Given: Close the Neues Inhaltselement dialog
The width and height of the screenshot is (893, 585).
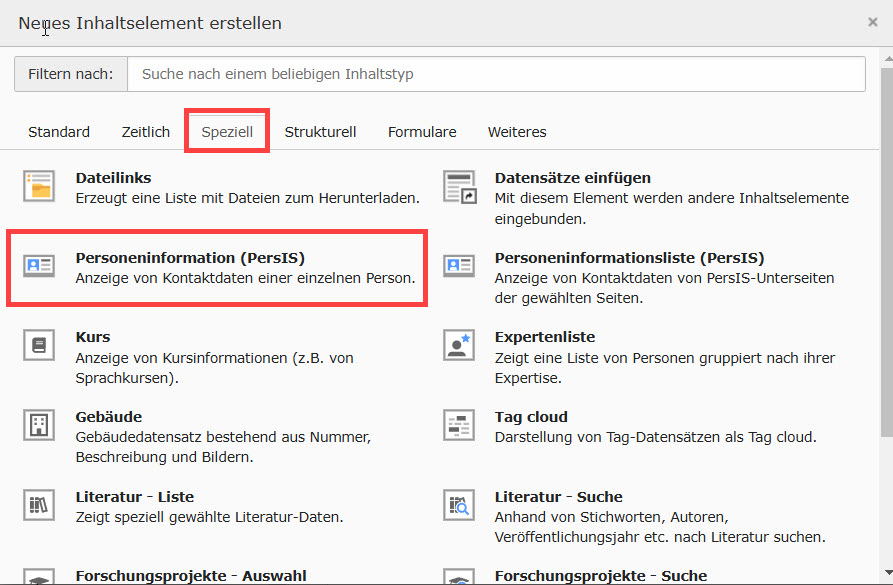Looking at the screenshot, I should [x=873, y=22].
